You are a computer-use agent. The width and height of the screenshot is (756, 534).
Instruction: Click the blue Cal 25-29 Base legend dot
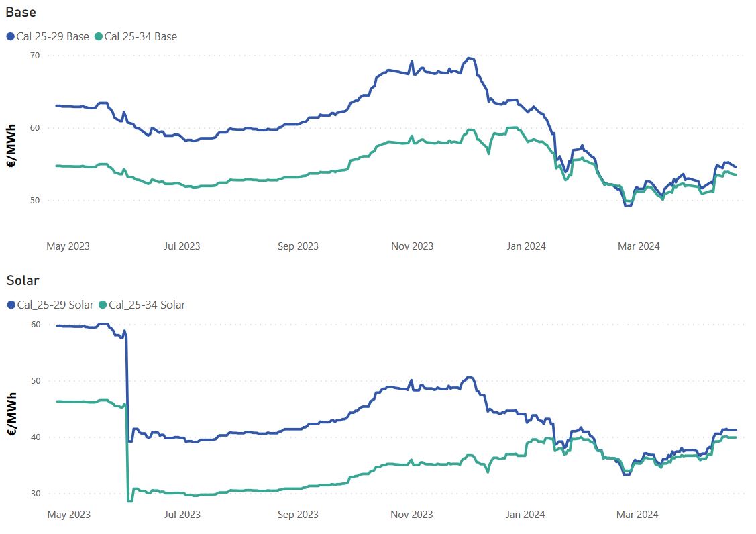coord(10,36)
